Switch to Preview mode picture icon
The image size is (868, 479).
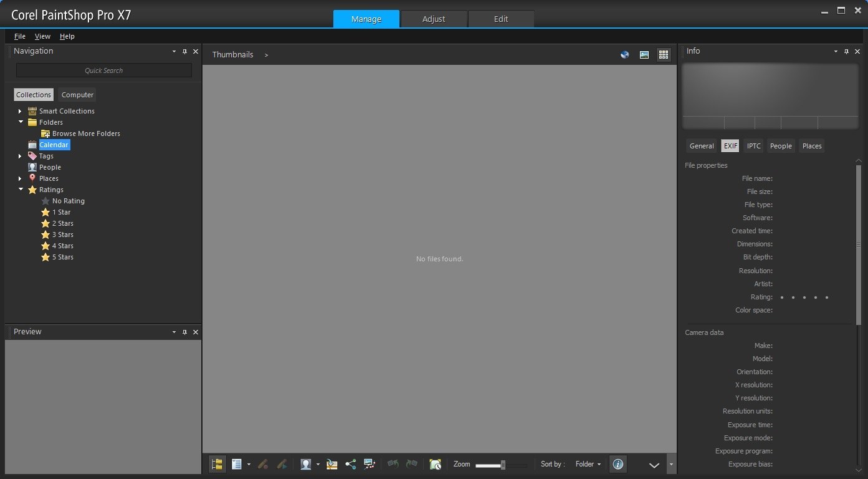click(x=644, y=55)
